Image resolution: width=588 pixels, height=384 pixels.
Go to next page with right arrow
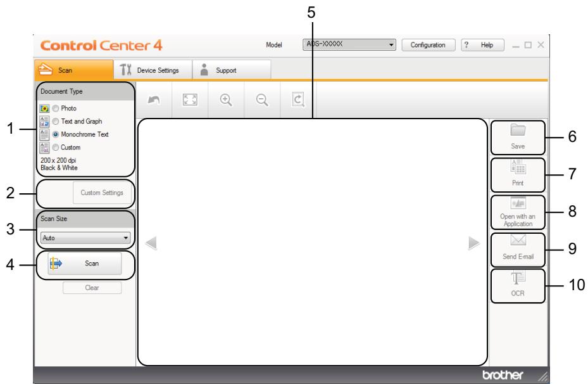tap(474, 243)
